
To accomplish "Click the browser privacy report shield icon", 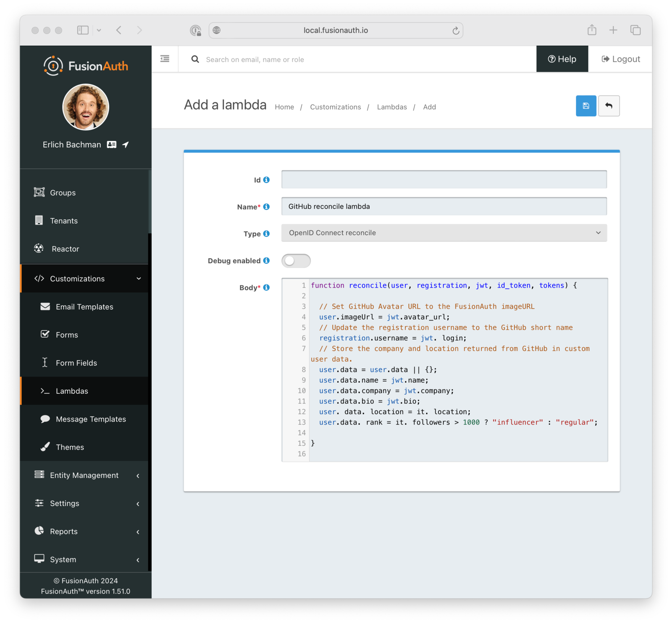I will coord(196,30).
